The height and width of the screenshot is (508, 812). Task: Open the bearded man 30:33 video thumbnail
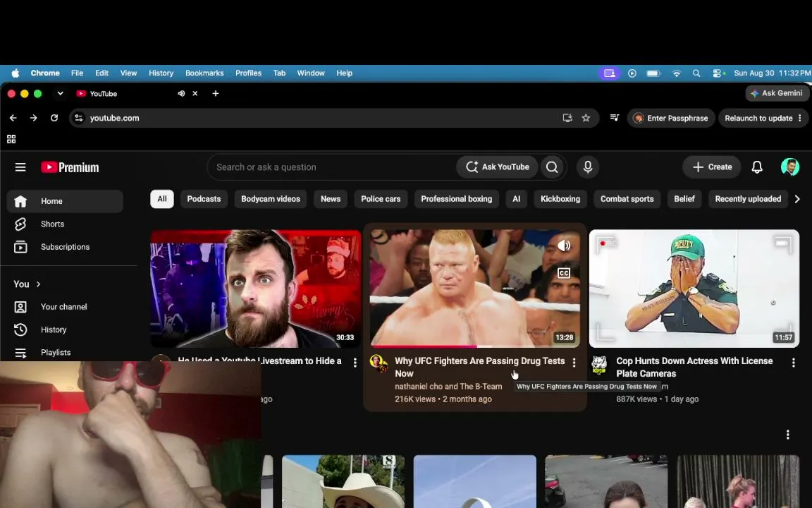click(x=255, y=288)
